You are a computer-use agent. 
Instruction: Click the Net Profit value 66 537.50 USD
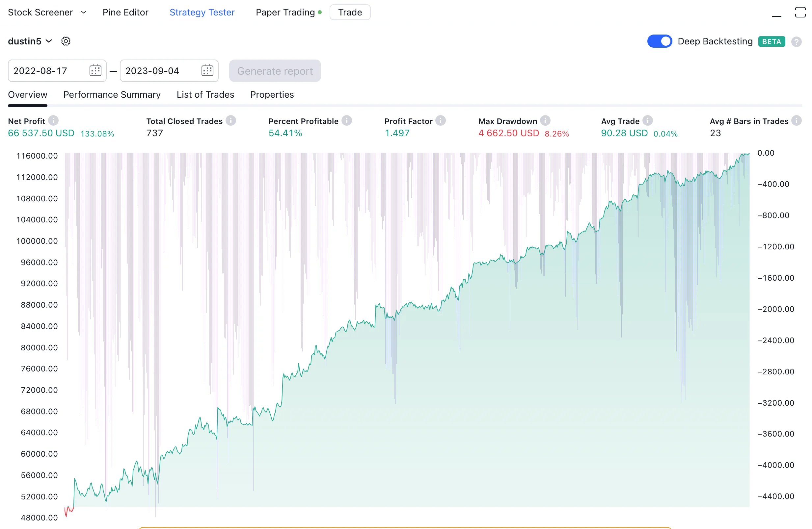coord(41,133)
